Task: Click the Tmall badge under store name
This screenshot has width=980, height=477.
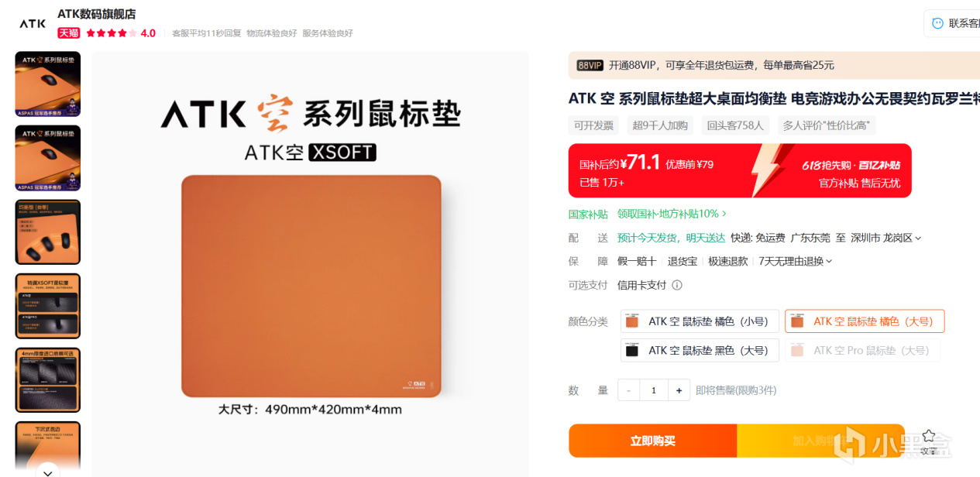Action: [x=69, y=33]
